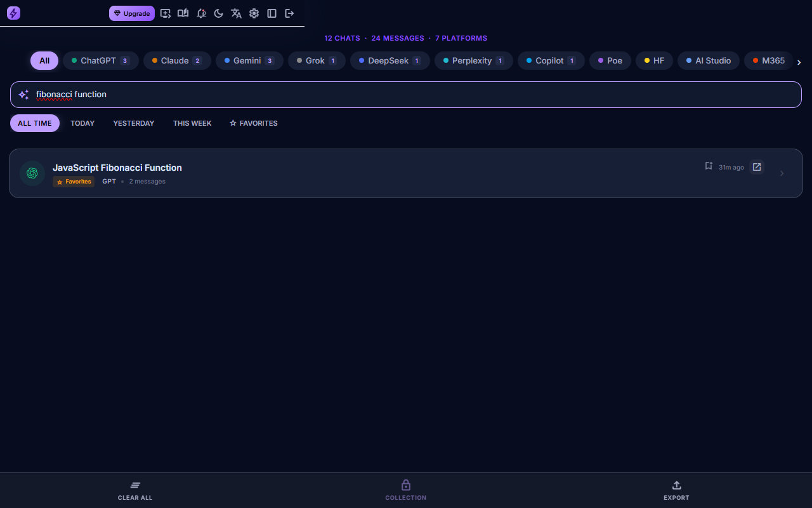Screen dimensions: 812x508
Task: Open settings via the gear icon
Action: 254,13
